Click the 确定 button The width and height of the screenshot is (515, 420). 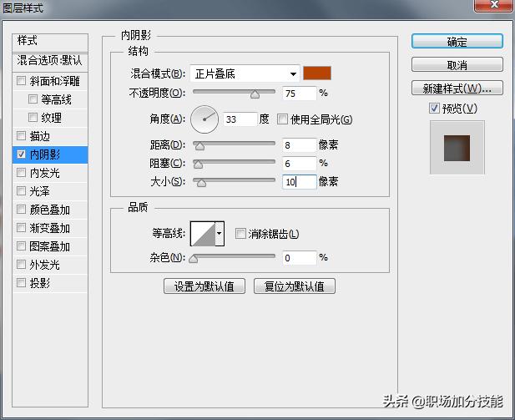457,42
